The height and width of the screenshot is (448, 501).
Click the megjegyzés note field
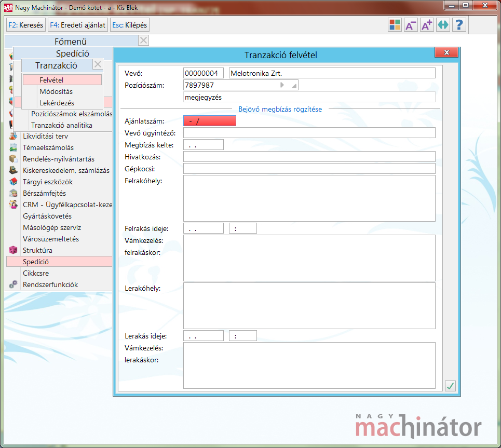click(309, 97)
